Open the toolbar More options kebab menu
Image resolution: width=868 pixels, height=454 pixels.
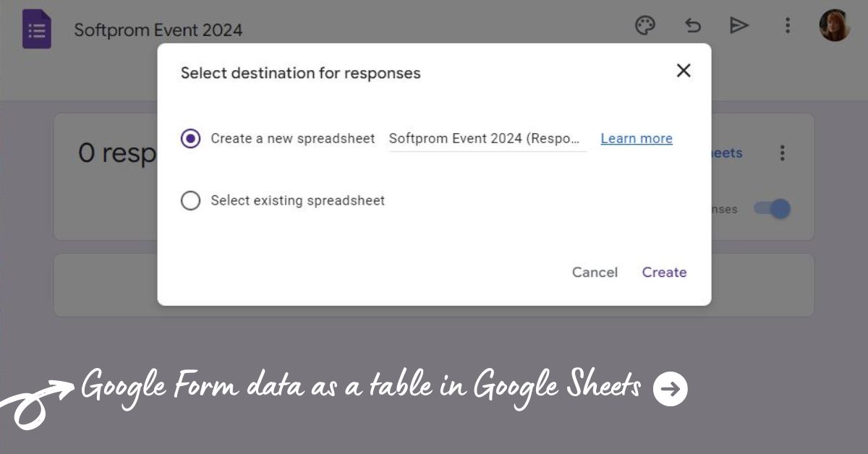(x=787, y=25)
